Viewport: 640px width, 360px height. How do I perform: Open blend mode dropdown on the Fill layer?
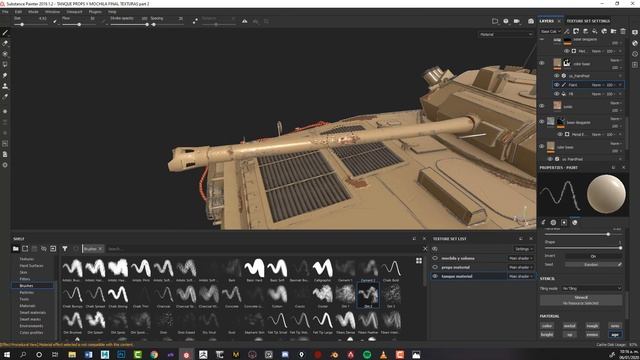(x=598, y=94)
